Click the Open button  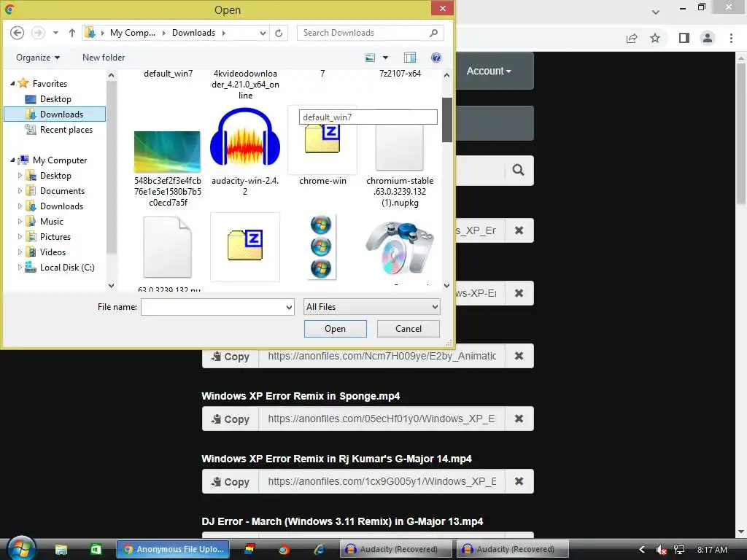click(x=336, y=329)
